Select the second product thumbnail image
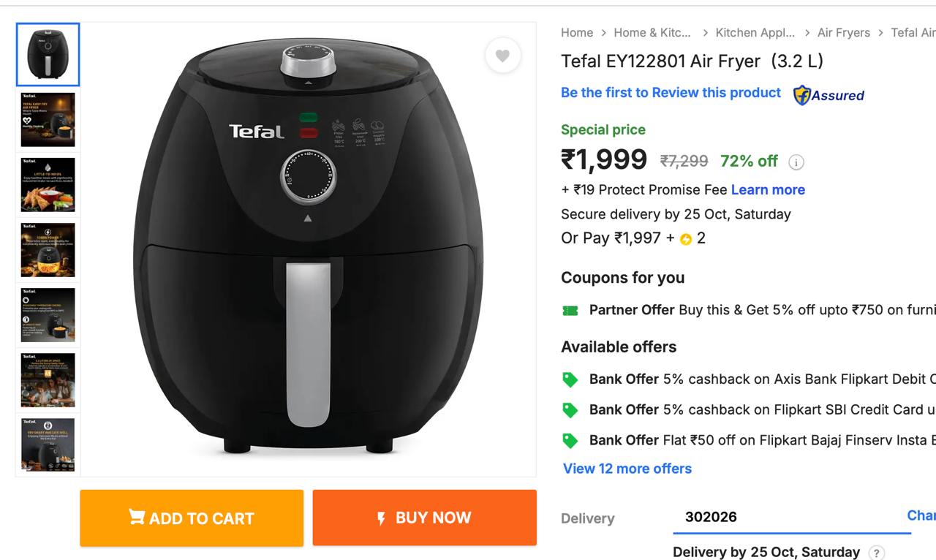This screenshot has width=936, height=560. point(48,120)
